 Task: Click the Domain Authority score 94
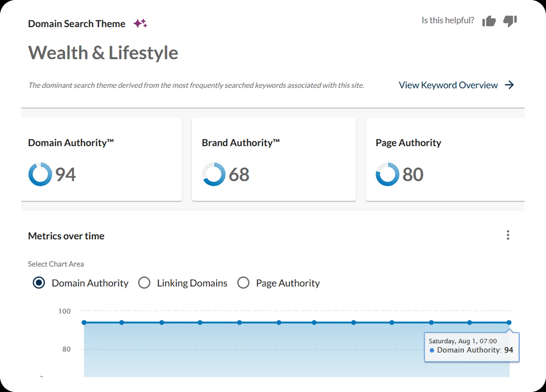click(65, 174)
